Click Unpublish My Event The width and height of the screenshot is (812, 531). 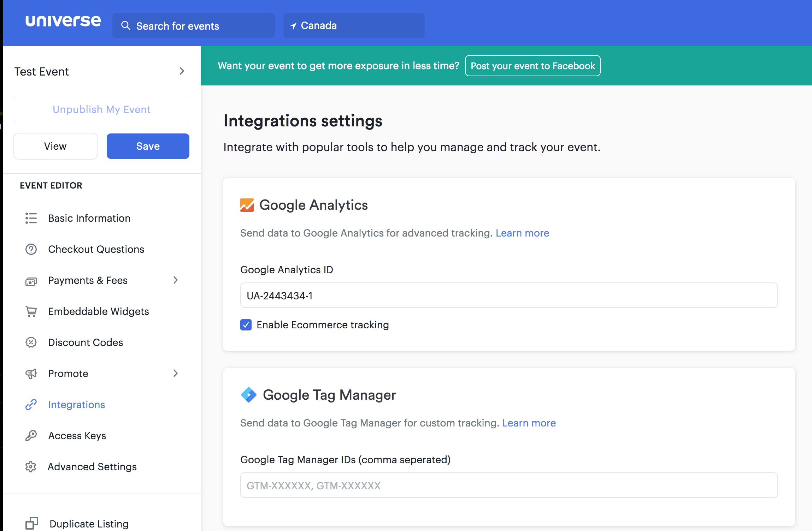(x=102, y=109)
